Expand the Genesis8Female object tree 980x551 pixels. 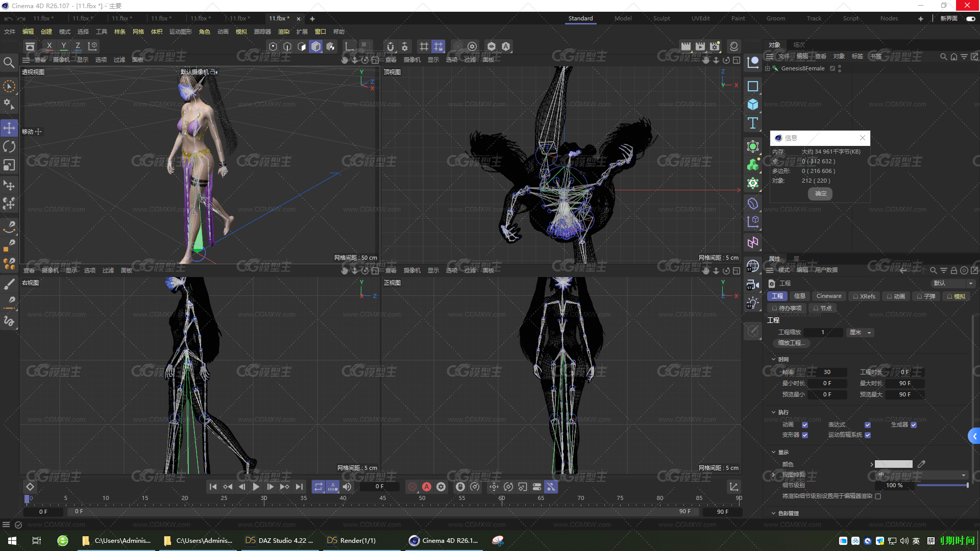click(x=767, y=68)
